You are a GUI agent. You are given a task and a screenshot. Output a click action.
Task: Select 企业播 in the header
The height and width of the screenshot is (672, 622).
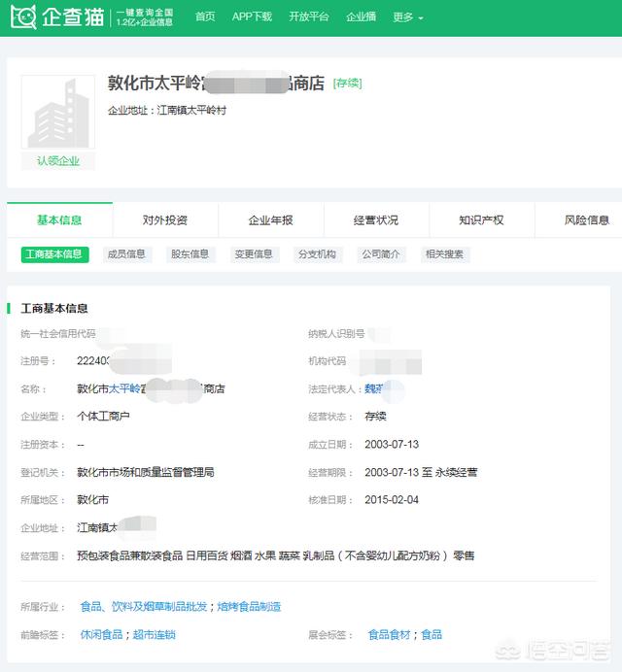362,17
